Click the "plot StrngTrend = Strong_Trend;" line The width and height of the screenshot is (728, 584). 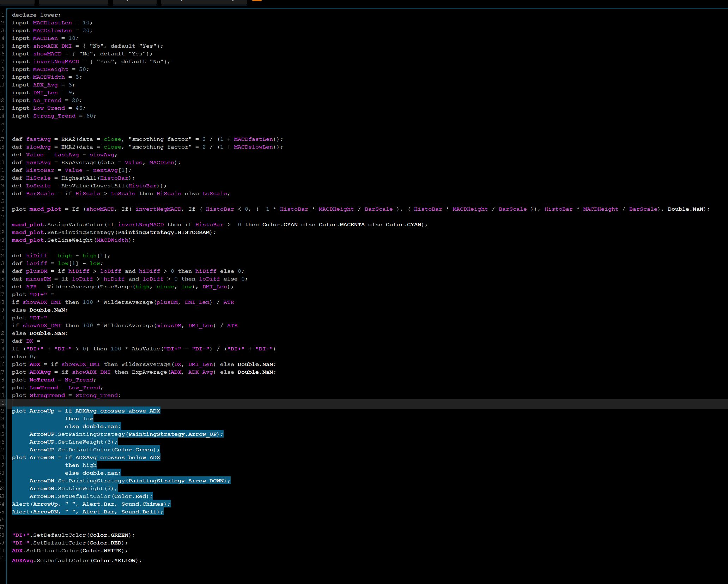click(x=66, y=395)
